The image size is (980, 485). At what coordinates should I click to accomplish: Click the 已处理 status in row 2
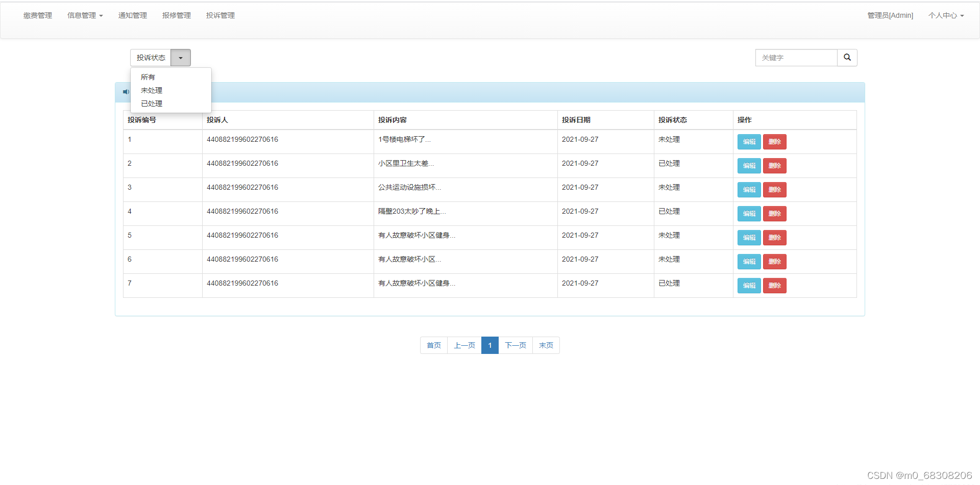[x=669, y=163]
